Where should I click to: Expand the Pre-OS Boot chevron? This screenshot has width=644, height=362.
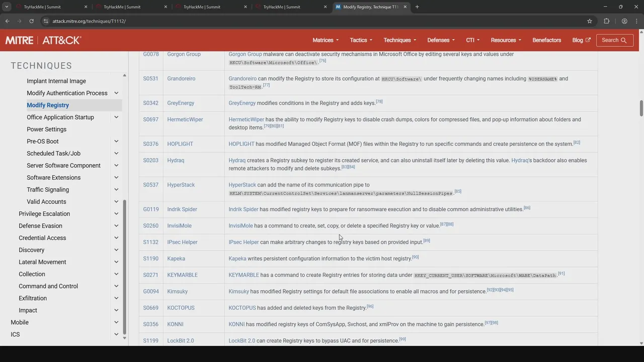point(116,141)
